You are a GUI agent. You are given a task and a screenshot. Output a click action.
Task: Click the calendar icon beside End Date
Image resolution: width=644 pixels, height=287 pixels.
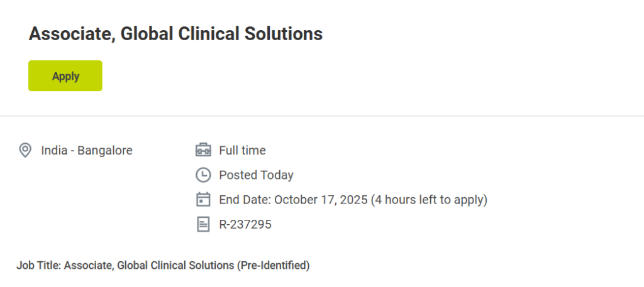(203, 200)
